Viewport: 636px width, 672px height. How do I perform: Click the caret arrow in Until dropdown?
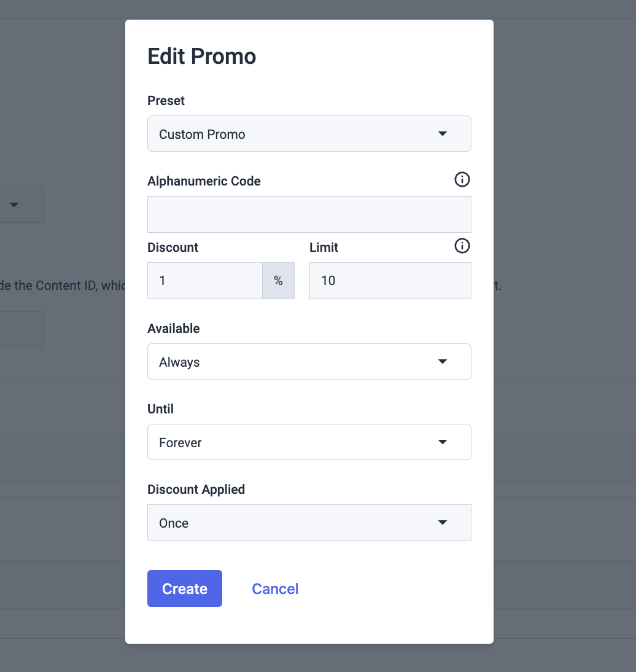click(443, 442)
